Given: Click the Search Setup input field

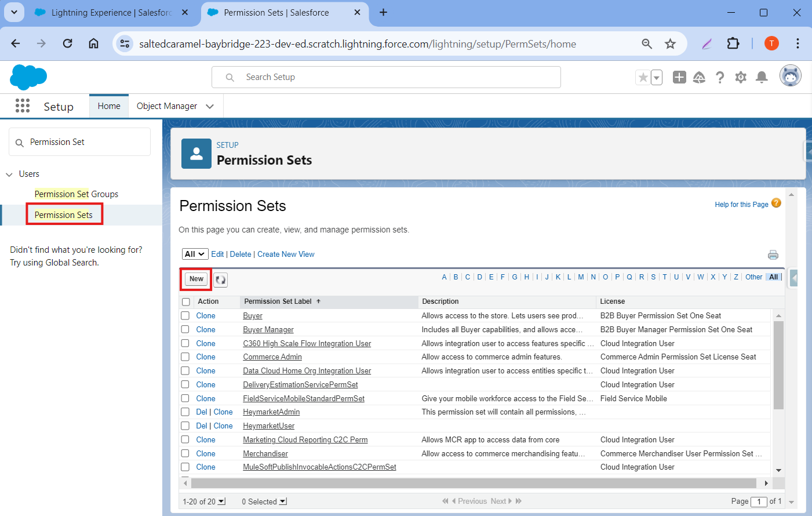Looking at the screenshot, I should click(x=386, y=77).
